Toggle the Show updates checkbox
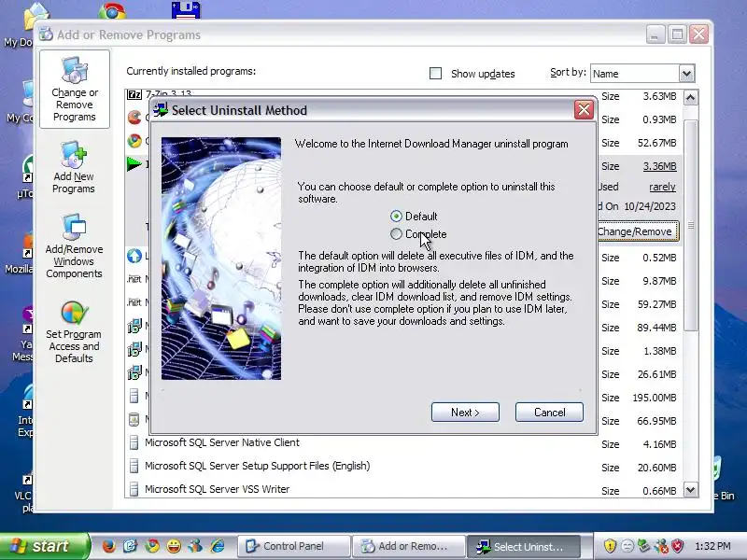 (435, 74)
